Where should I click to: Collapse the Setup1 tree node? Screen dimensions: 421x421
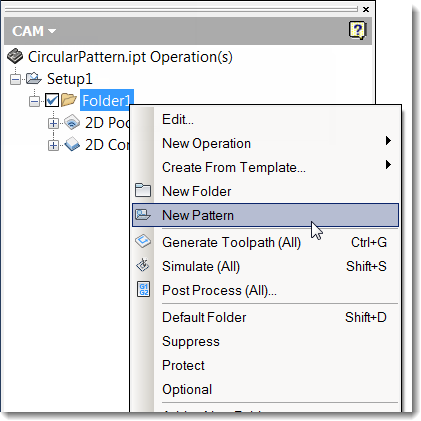pos(15,79)
